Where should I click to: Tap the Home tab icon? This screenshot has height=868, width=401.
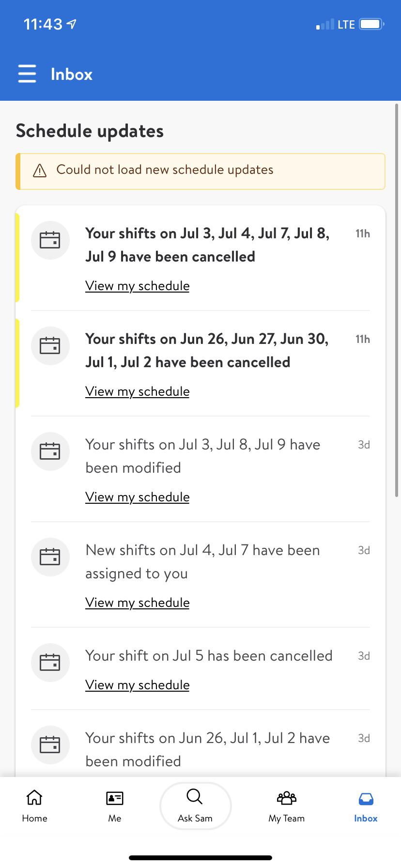click(x=34, y=798)
